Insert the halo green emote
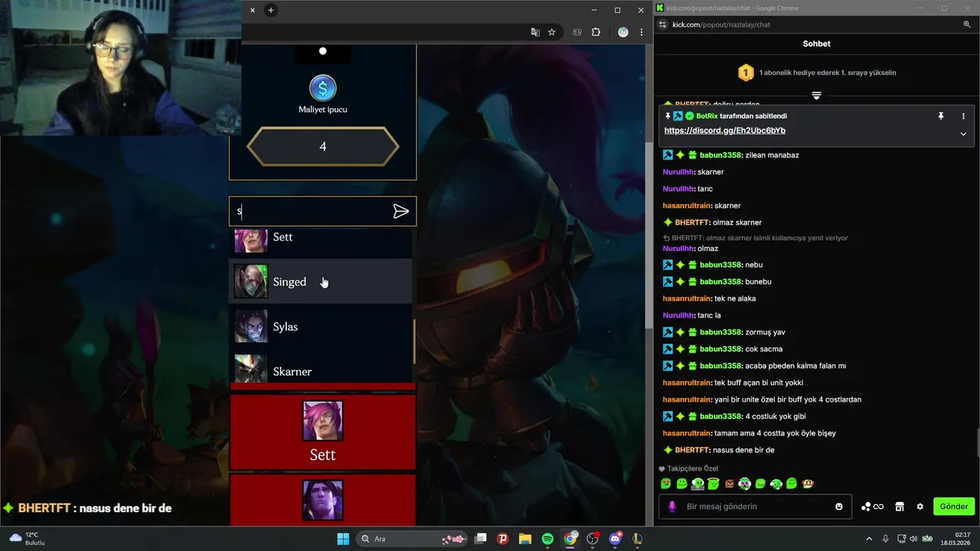 [x=714, y=484]
